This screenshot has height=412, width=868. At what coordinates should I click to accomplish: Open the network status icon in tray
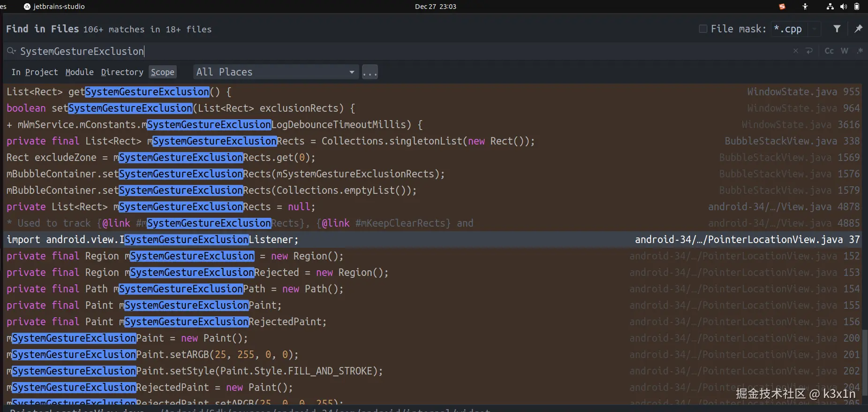coord(830,7)
